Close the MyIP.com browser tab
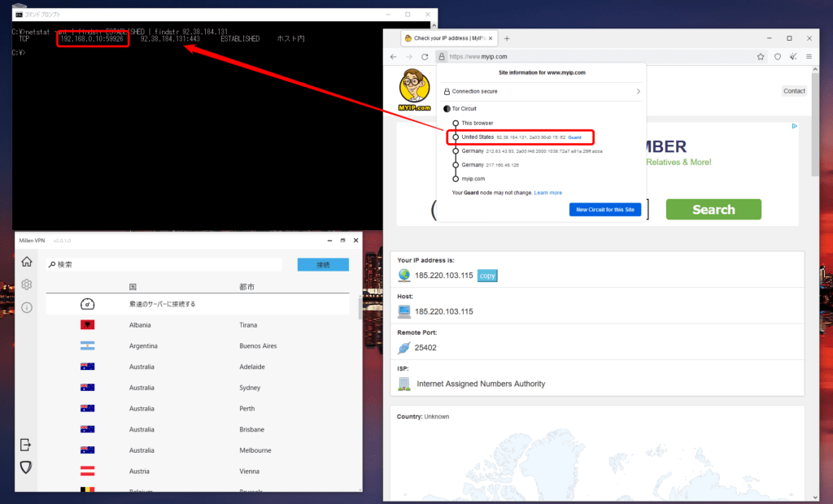This screenshot has width=833, height=504. coord(491,38)
